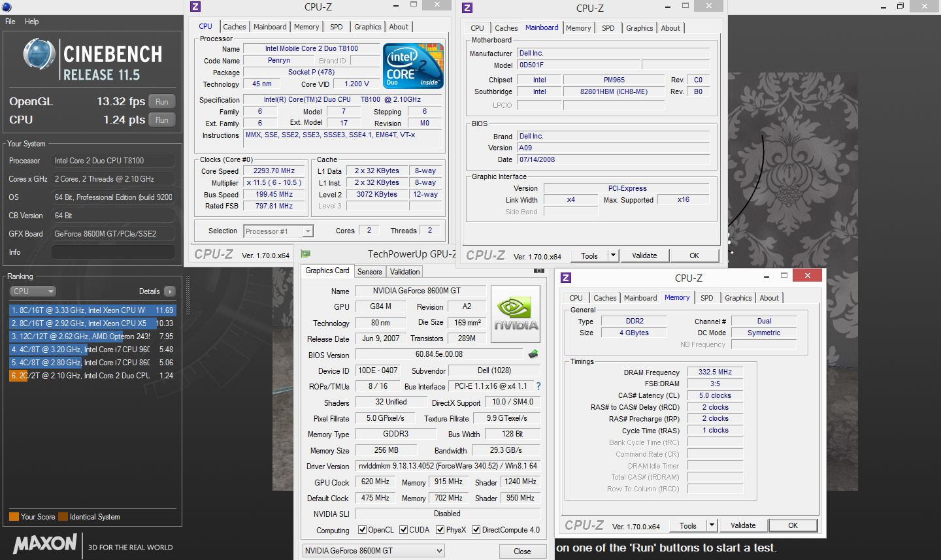The width and height of the screenshot is (941, 560).
Task: Click the Driver Version field in GPU-Z
Action: point(448,466)
